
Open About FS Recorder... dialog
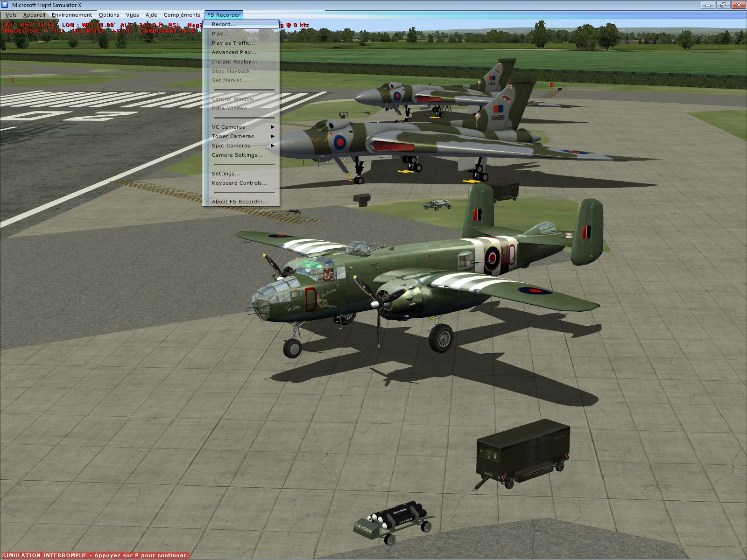[x=240, y=202]
